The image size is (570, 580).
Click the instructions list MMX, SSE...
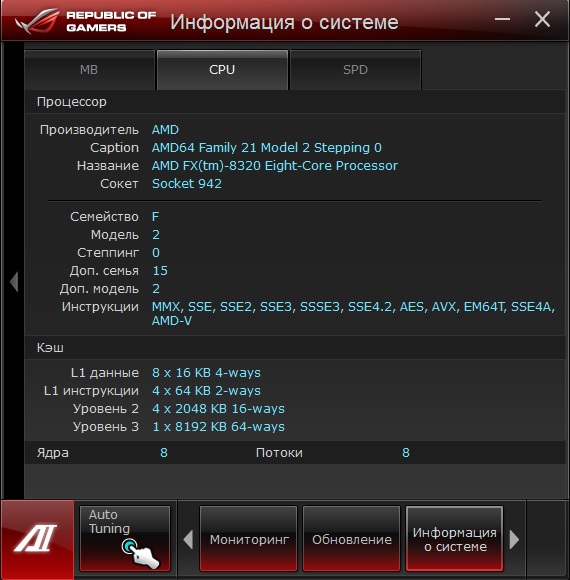pos(353,314)
